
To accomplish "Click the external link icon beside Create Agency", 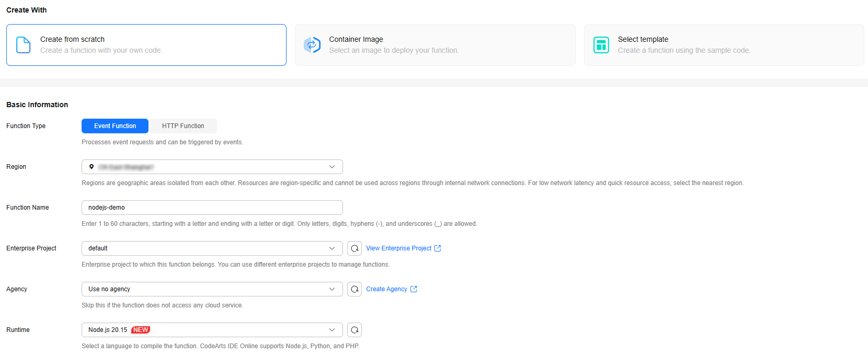I will [414, 289].
